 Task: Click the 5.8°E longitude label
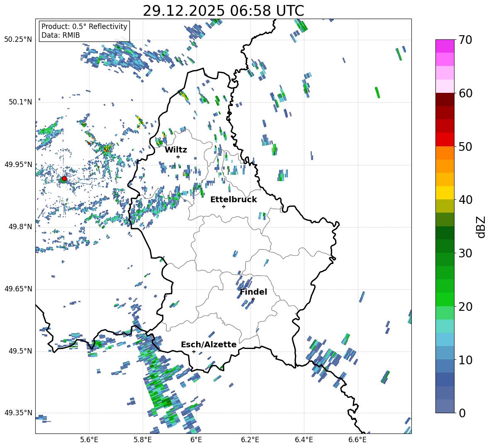pyautogui.click(x=143, y=440)
